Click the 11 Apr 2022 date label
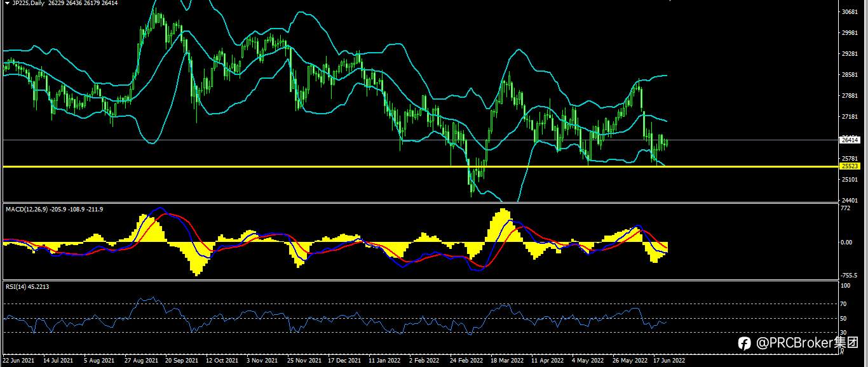The width and height of the screenshot is (868, 367). [x=547, y=360]
